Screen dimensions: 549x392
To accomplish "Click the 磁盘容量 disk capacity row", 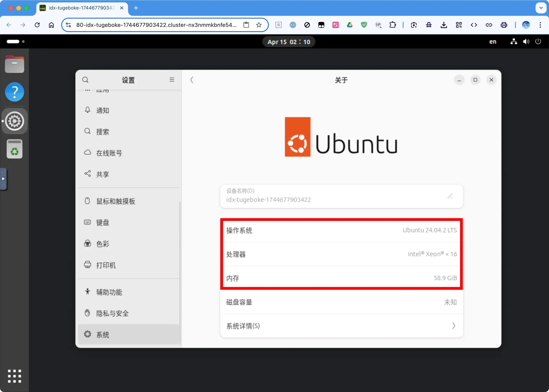I will [x=341, y=302].
